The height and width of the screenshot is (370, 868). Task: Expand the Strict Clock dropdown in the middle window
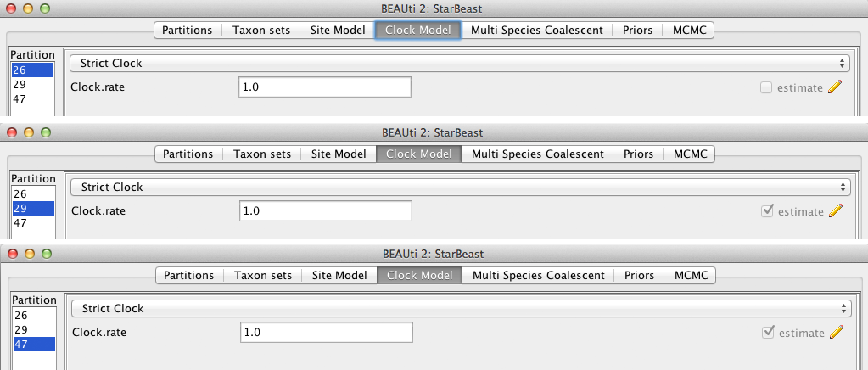coord(460,187)
